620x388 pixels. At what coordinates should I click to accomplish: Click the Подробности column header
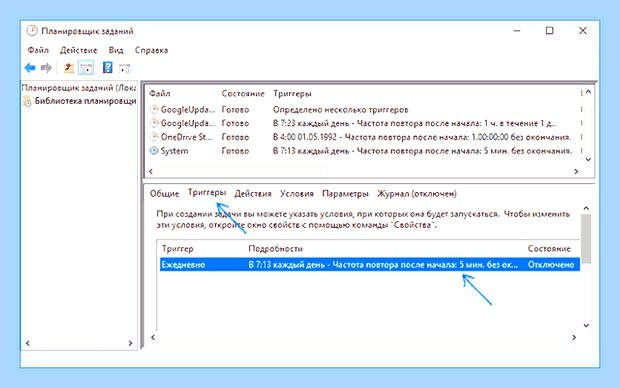[x=275, y=249]
